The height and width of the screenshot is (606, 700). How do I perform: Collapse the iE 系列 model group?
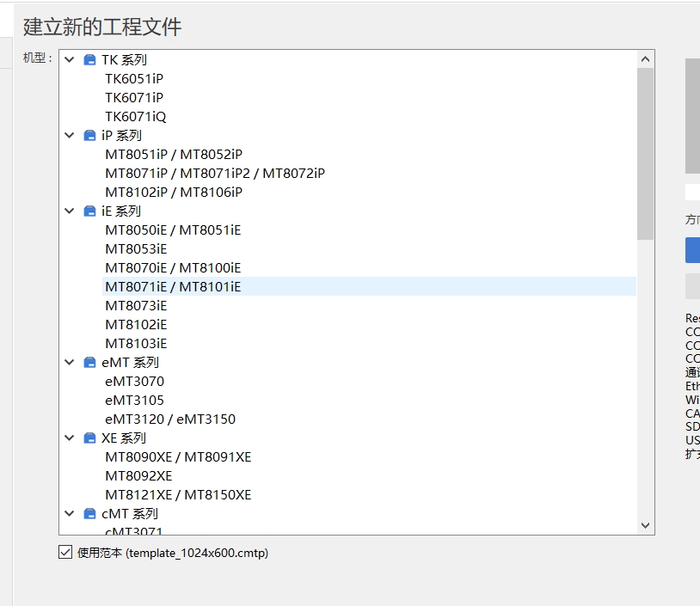tap(70, 211)
